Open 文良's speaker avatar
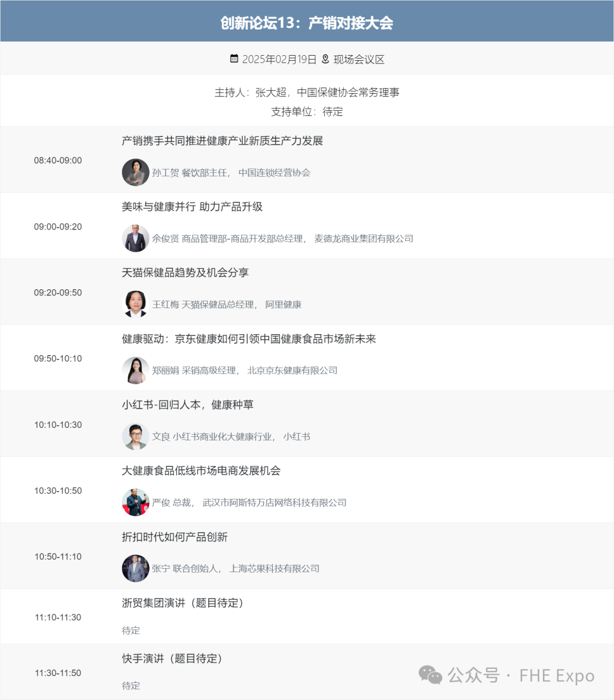 pos(135,436)
